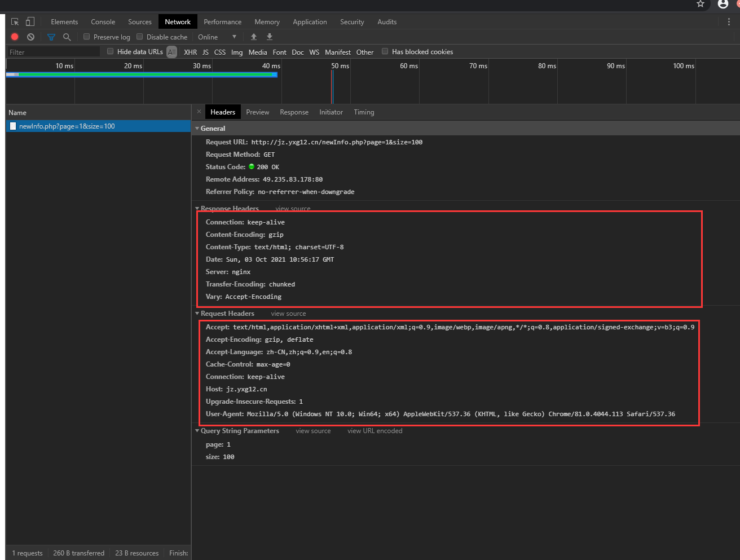Open the Performance panel
Image resolution: width=740 pixels, height=560 pixels.
pyautogui.click(x=223, y=22)
